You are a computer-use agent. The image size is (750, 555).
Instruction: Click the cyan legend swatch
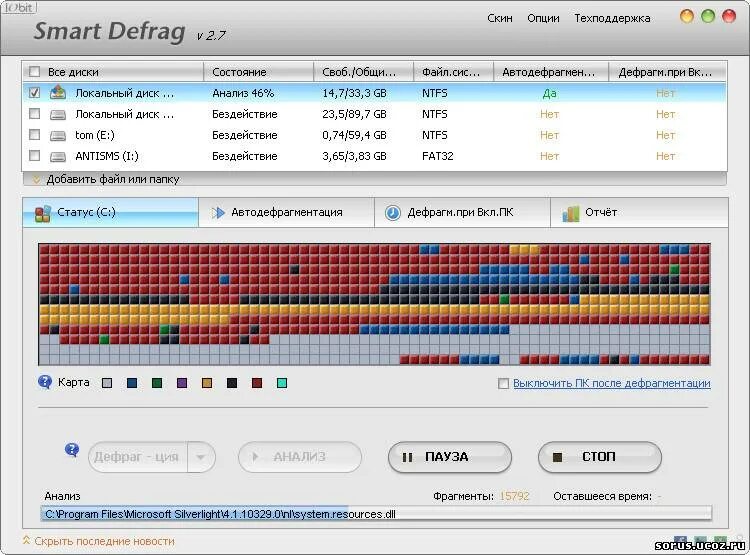[x=282, y=383]
